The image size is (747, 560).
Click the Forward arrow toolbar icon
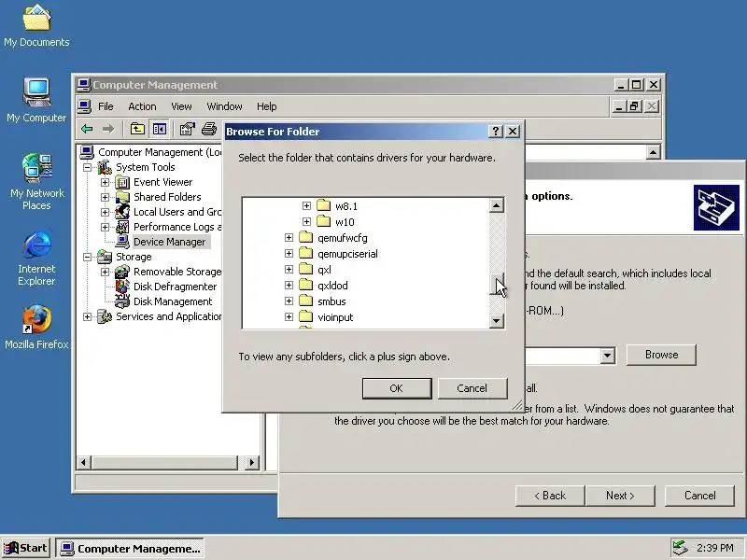[x=108, y=129]
